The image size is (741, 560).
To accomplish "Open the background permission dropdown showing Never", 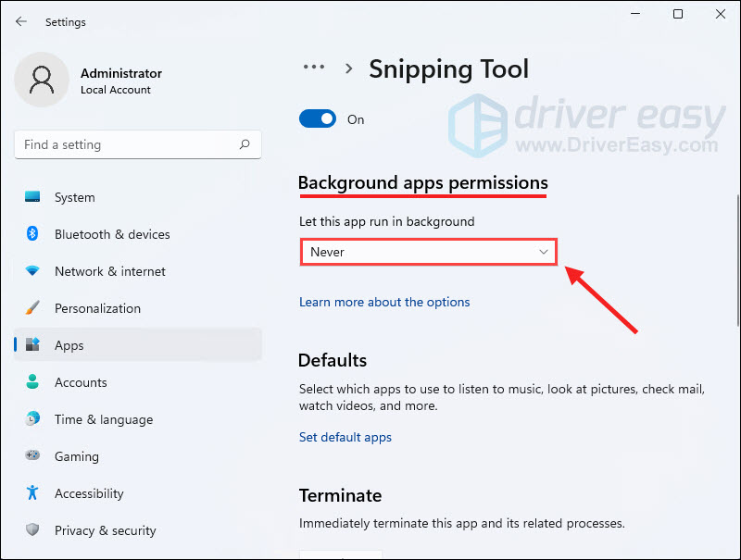I will [429, 252].
